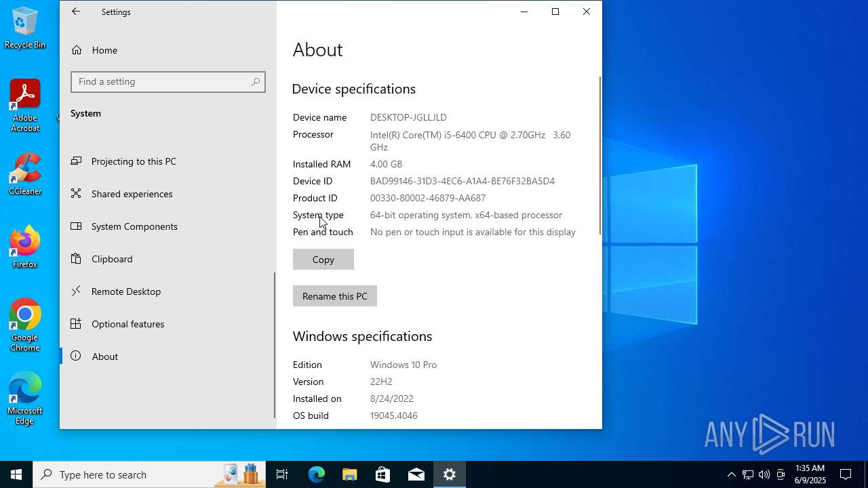Open System Components page
The image size is (868, 488).
tap(168, 226)
